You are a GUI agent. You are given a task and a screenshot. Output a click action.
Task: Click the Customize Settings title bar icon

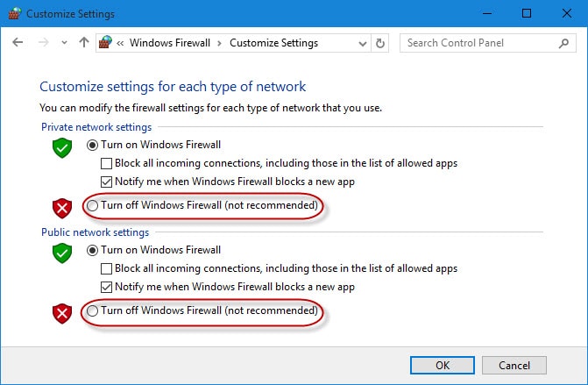click(x=13, y=14)
